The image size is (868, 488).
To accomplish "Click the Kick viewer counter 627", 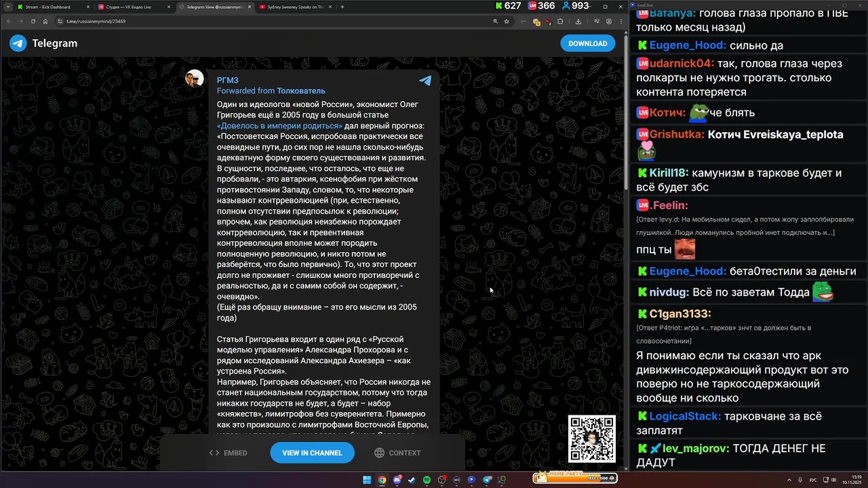I will [509, 6].
